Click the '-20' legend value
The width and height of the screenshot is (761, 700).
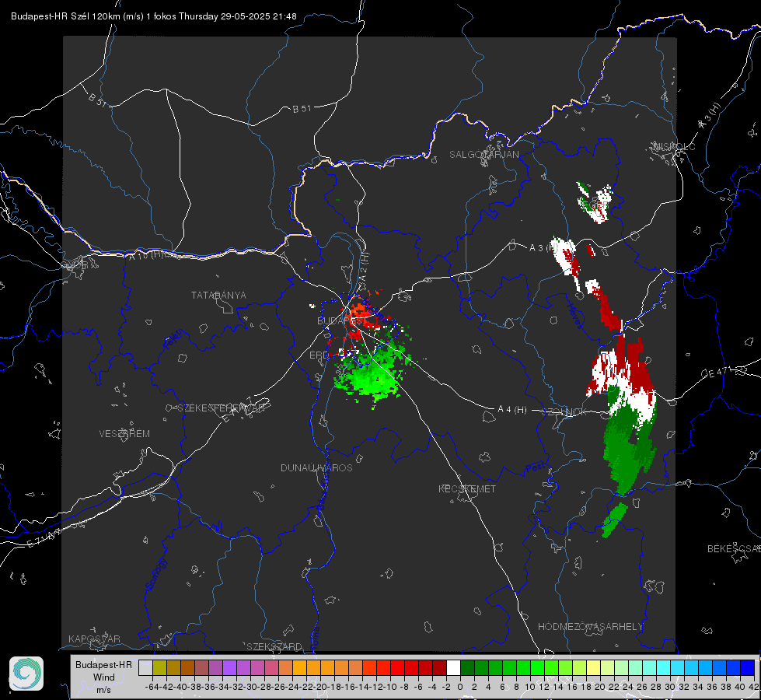[319, 687]
